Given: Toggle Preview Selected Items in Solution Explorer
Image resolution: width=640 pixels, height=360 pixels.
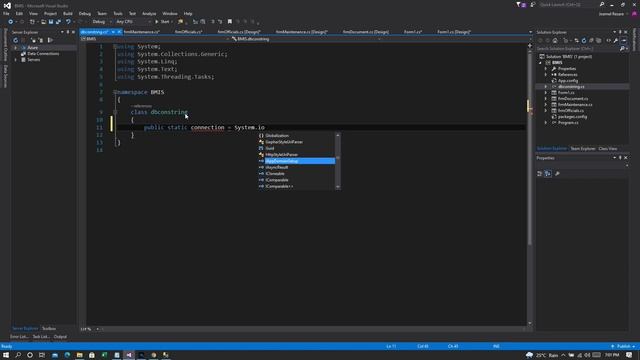Looking at the screenshot, I should point(624,40).
